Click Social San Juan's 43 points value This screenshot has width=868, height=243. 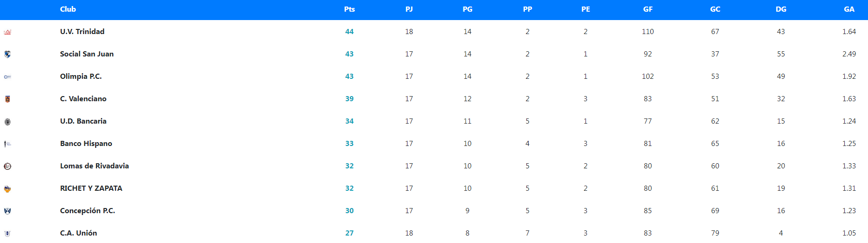tap(349, 54)
